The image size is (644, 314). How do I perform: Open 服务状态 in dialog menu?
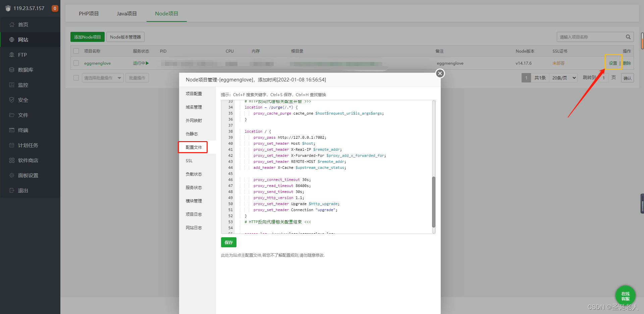point(197,187)
